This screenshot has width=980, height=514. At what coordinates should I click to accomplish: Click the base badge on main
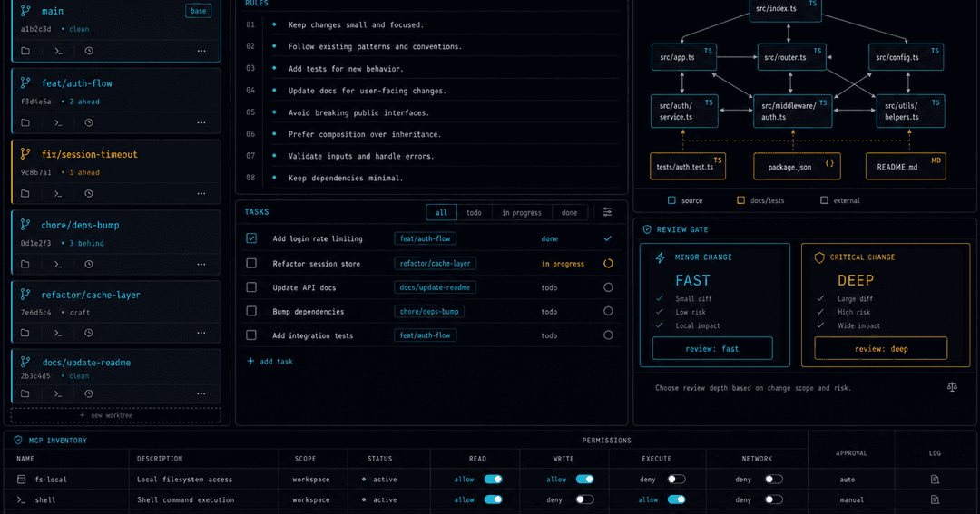[x=198, y=11]
